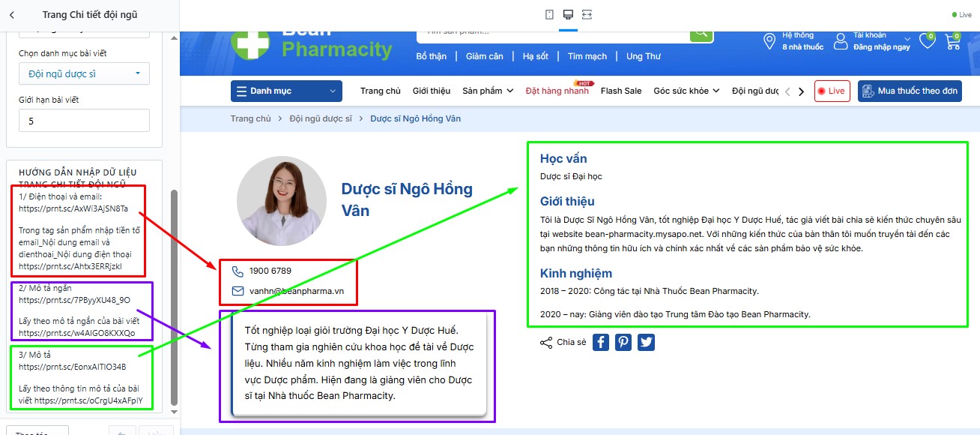Switch to desktop preview icon
Screen dimensions: 980x435
(x=568, y=14)
